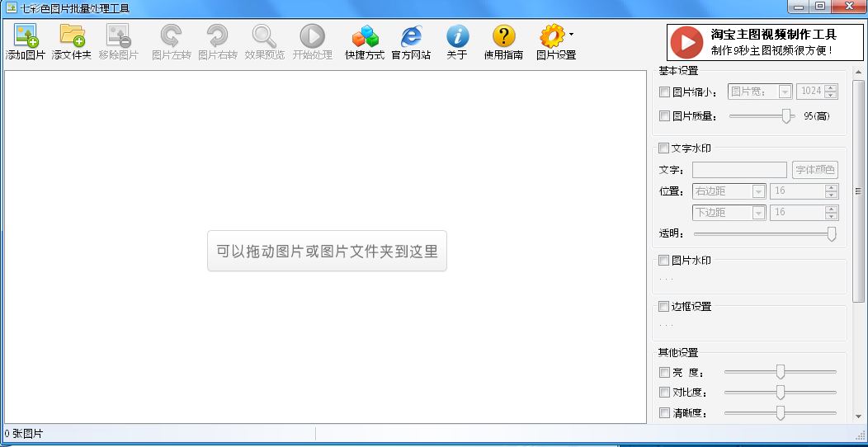Enable the 文字水印 checkbox
The width and height of the screenshot is (868, 447).
(663, 148)
